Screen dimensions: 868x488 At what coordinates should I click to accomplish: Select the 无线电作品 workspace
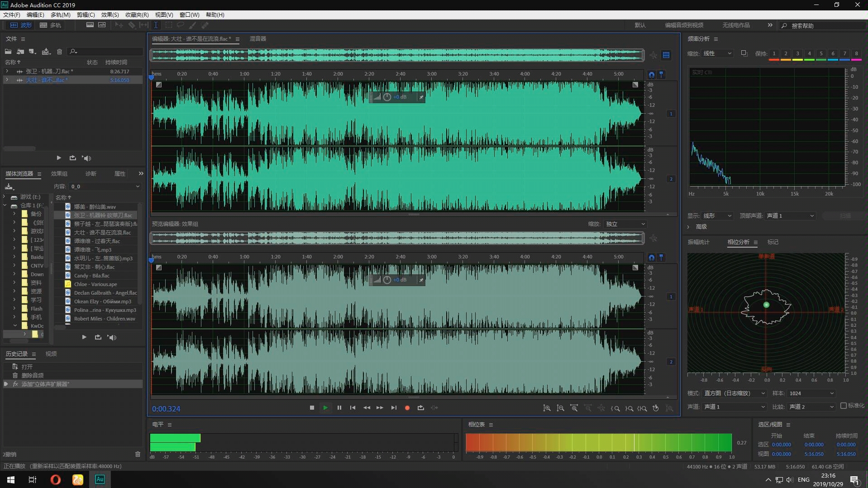[736, 25]
